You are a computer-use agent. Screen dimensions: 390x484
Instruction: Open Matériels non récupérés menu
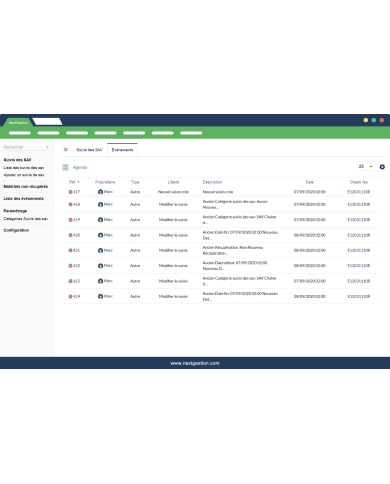pos(26,186)
